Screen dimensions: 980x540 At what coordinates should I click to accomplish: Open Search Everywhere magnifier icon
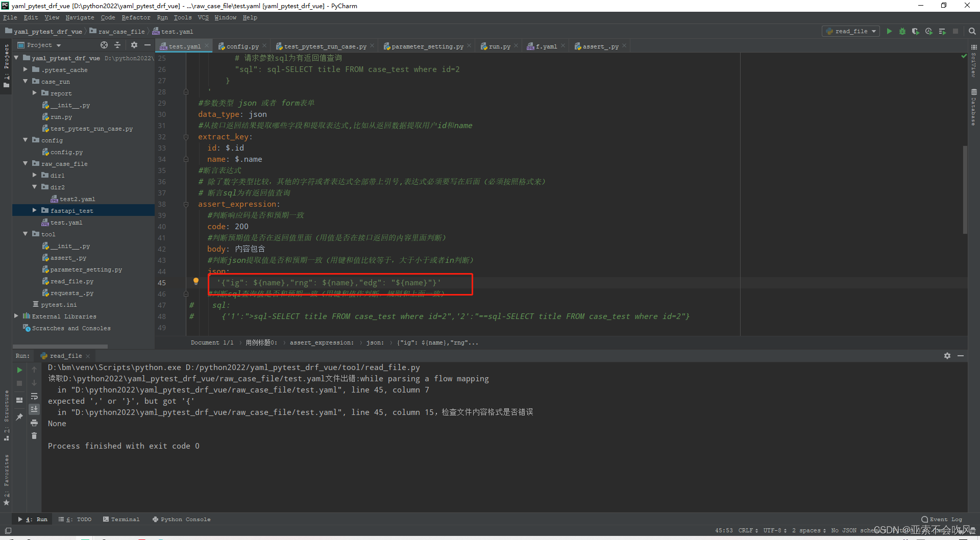point(972,32)
